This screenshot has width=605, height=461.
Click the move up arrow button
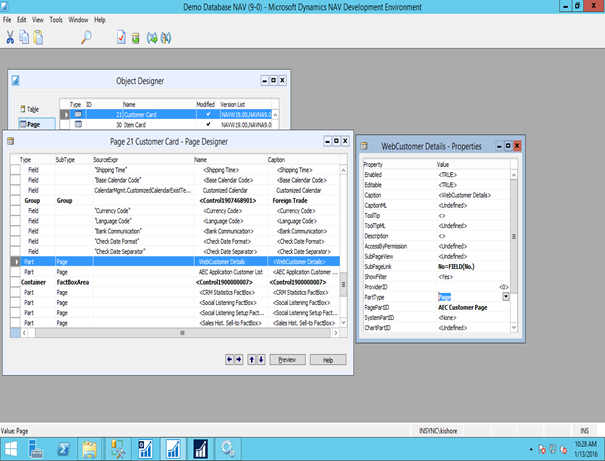point(252,360)
